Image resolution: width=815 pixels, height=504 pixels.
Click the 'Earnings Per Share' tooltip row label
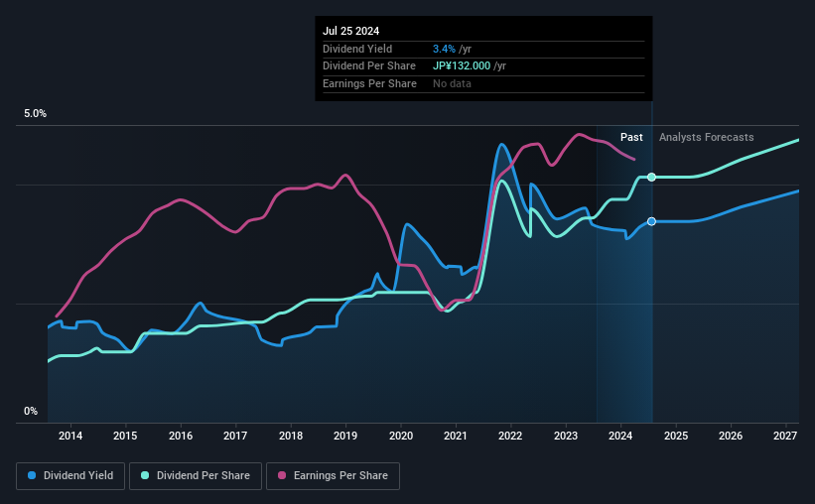(x=369, y=83)
